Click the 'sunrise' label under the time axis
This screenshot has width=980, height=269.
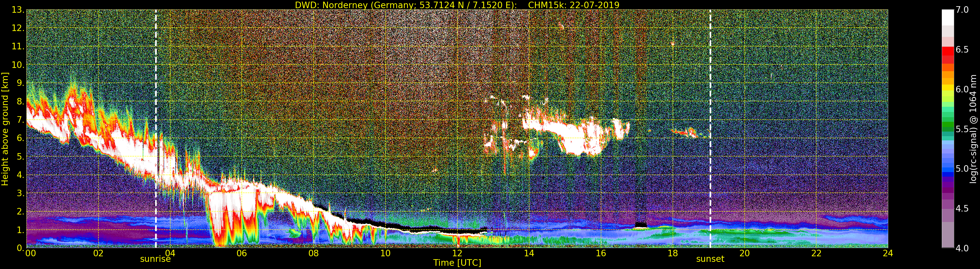pyautogui.click(x=155, y=259)
